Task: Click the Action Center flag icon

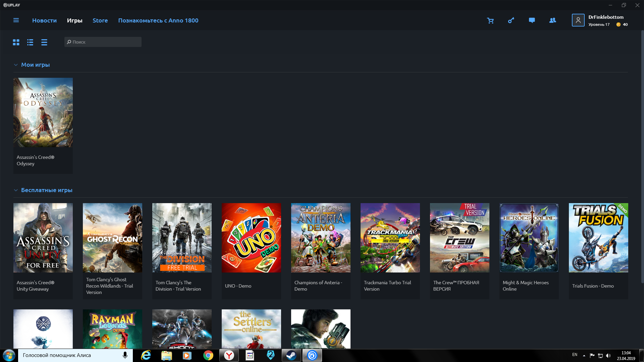Action: [592, 356]
